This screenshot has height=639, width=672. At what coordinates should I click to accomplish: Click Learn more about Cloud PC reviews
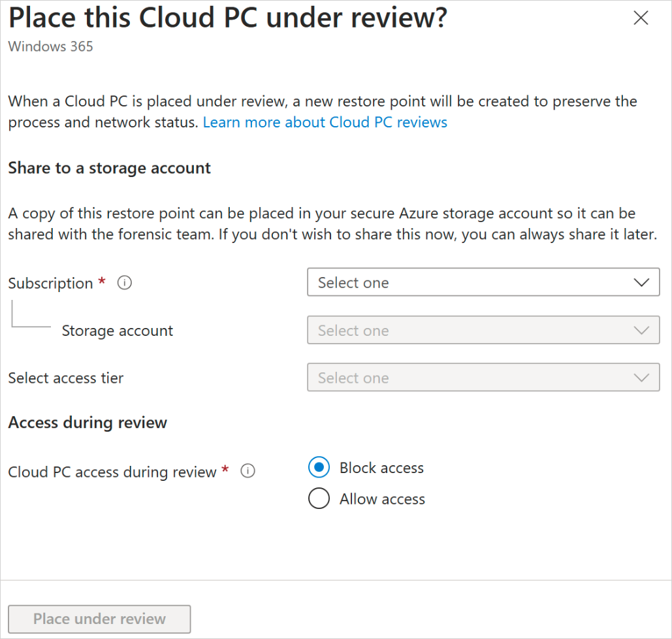coord(325,122)
